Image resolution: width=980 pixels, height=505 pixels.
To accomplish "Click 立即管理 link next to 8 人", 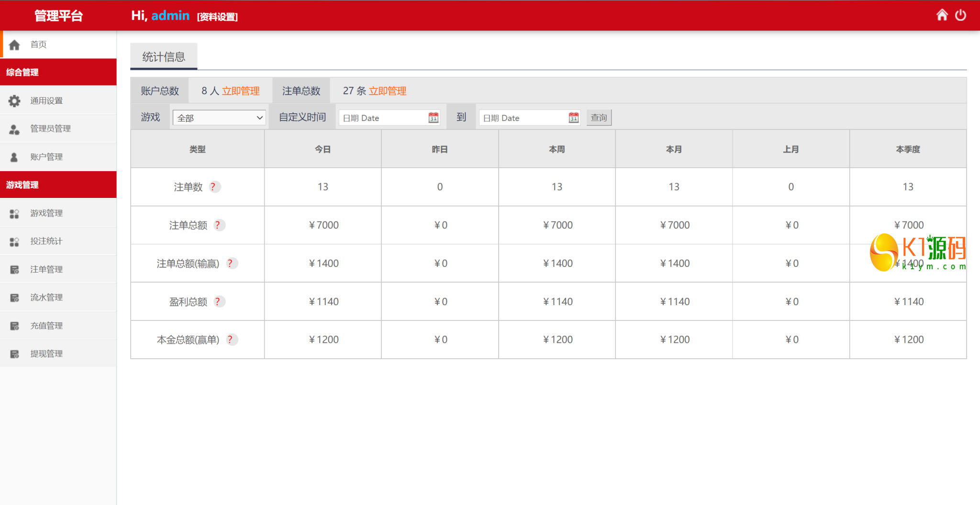I will (x=241, y=91).
